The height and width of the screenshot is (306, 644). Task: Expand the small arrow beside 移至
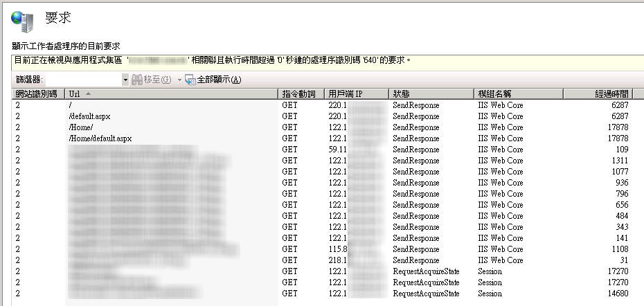click(179, 80)
